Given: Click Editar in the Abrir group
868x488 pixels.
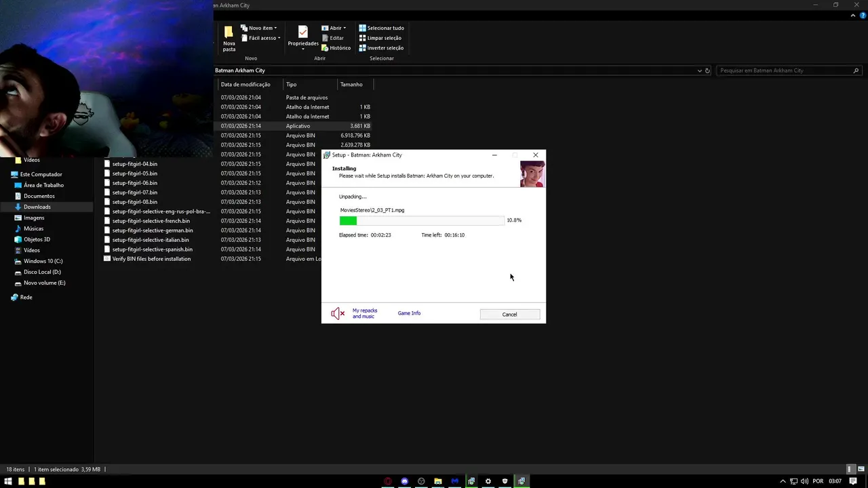Looking at the screenshot, I should [x=332, y=38].
